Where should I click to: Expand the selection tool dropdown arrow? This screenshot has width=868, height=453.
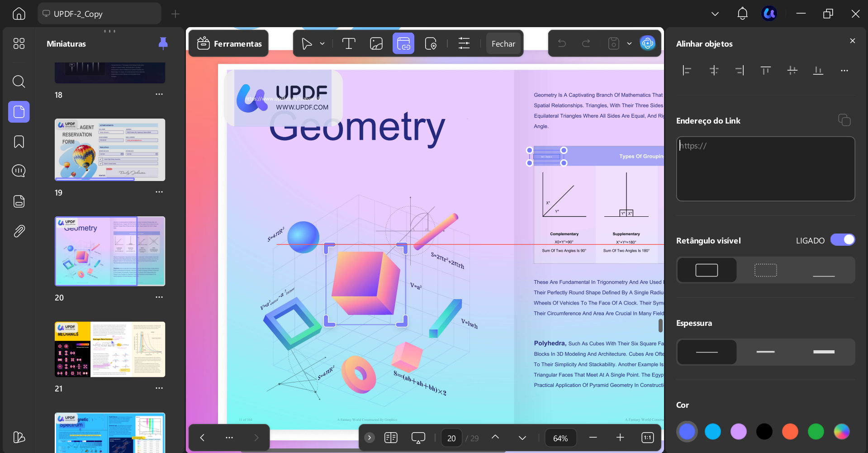322,43
